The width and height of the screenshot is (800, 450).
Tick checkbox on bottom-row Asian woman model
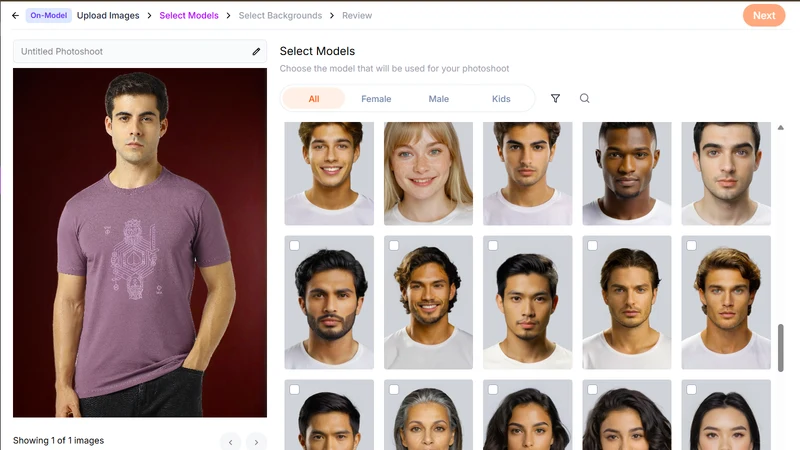[x=691, y=390]
